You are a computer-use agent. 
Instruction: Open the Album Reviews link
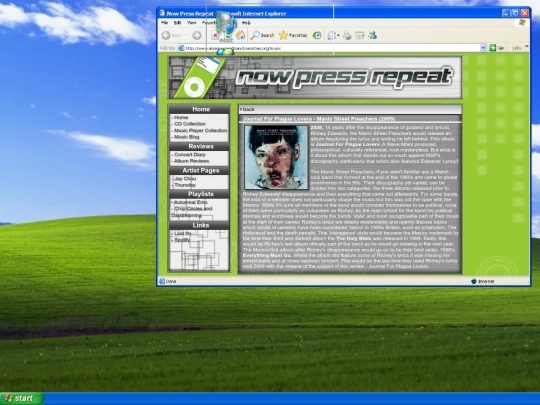[191, 161]
